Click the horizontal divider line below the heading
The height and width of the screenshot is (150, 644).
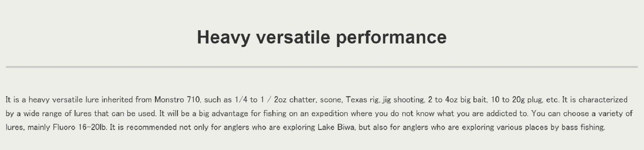(322, 67)
